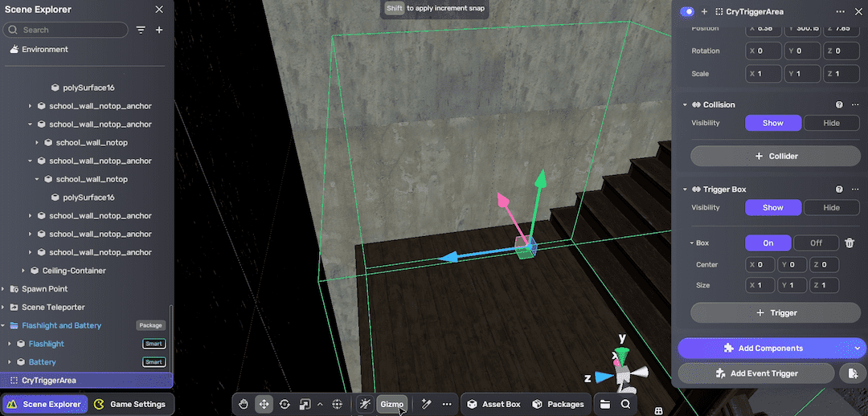Toggle the Gizmo button
The width and height of the screenshot is (868, 416).
[392, 405]
